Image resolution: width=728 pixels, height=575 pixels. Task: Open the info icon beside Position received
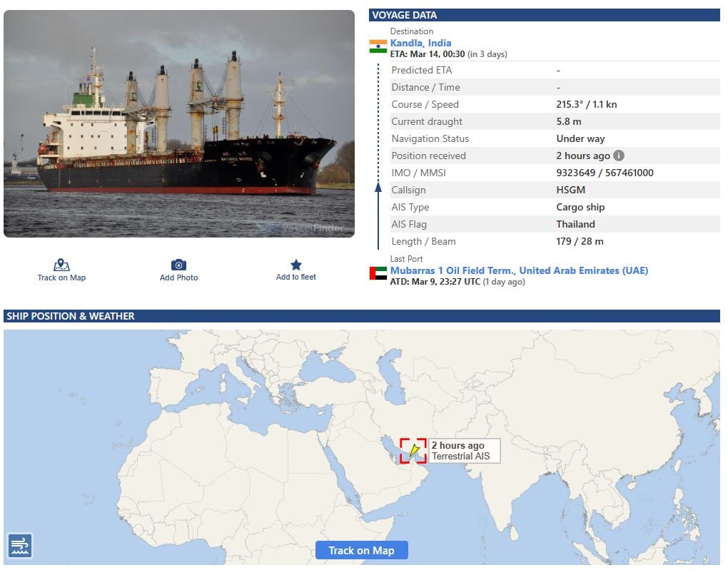coord(619,156)
